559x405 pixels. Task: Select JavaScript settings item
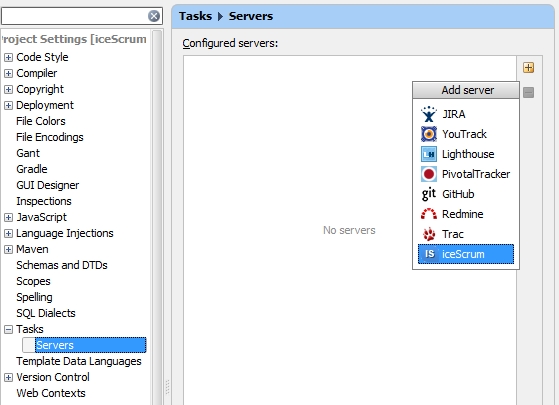click(41, 217)
